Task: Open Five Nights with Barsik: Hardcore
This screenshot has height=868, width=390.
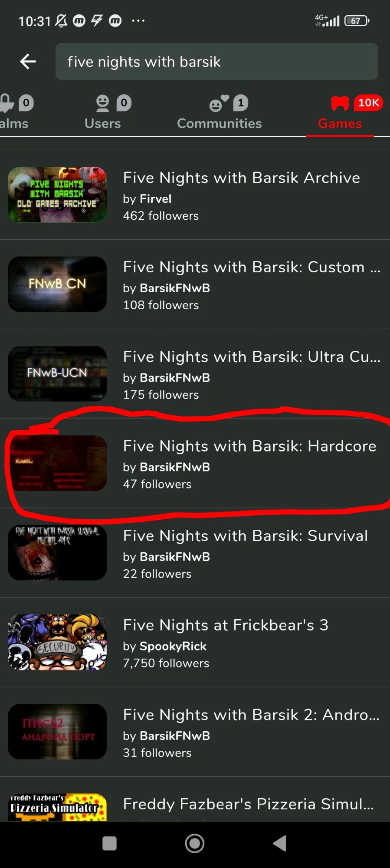Action: [195, 463]
